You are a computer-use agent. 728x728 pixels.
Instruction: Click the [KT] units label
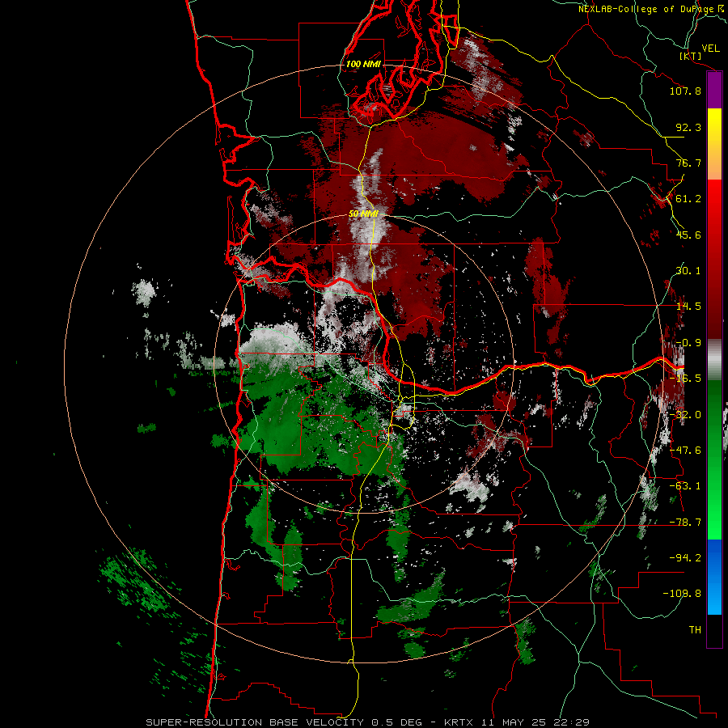pos(691,56)
